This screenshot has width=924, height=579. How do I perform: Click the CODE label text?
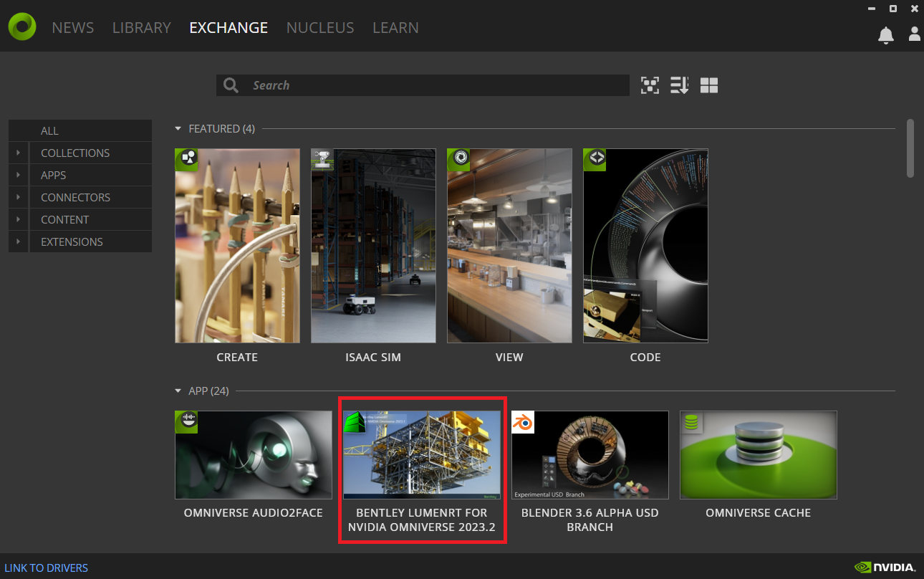coord(645,357)
